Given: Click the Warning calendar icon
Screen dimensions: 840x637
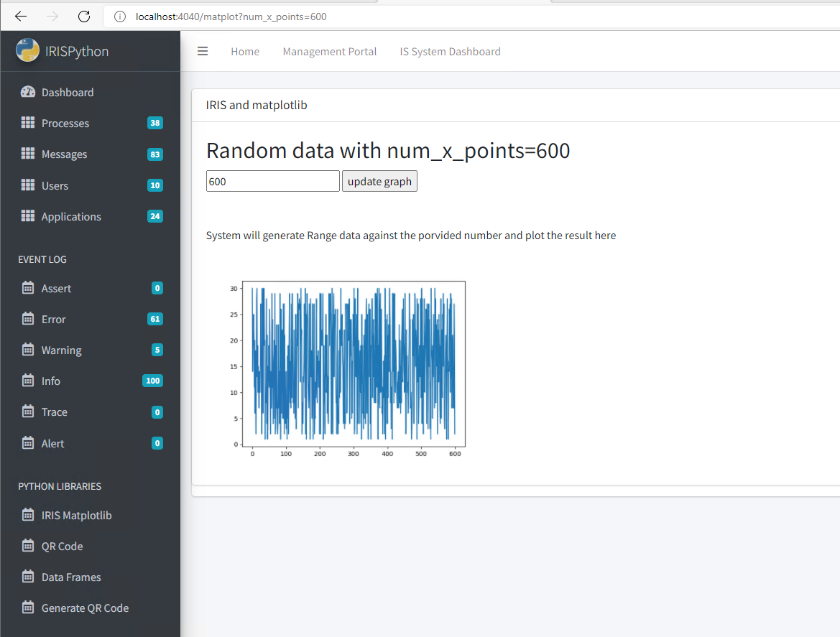Looking at the screenshot, I should point(28,350).
